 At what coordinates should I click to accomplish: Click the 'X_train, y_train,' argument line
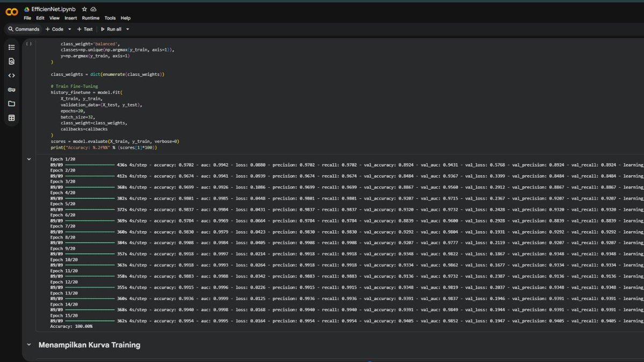click(82, 98)
